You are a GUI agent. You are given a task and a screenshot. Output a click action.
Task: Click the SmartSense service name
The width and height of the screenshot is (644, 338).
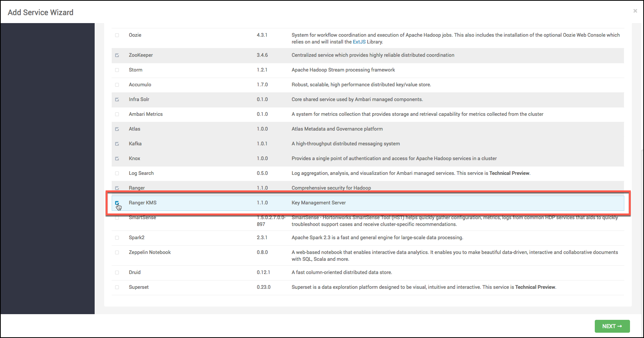[142, 218]
